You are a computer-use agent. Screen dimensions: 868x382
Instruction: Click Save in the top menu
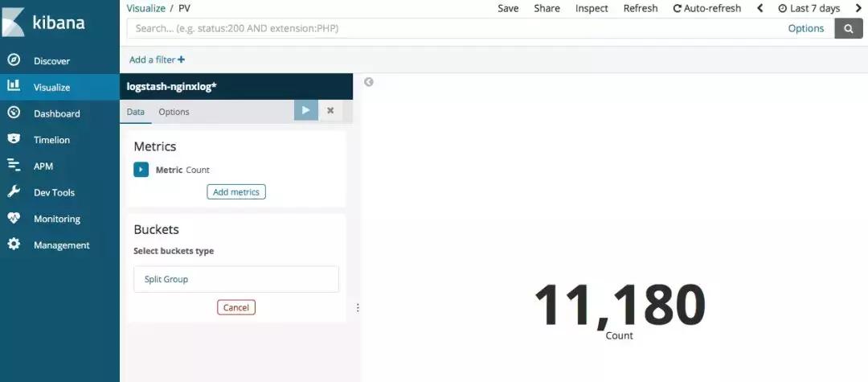coord(508,8)
